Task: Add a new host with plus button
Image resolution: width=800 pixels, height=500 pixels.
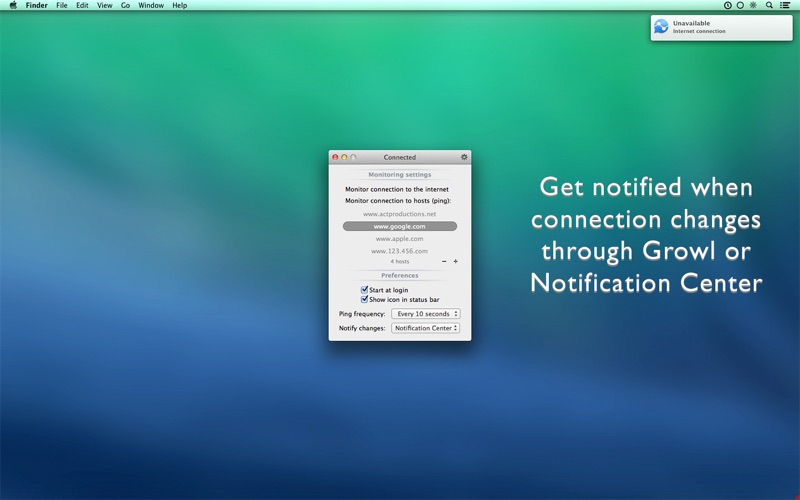Action: point(456,261)
